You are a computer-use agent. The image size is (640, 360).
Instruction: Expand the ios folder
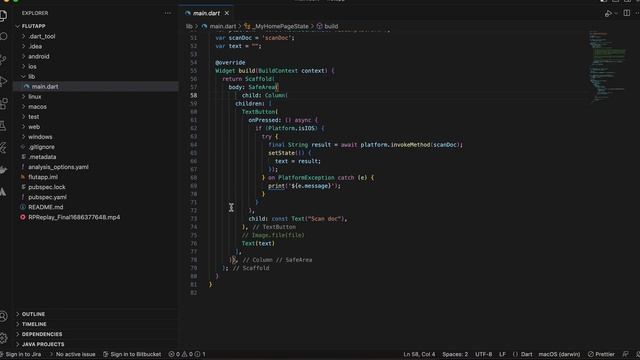point(32,67)
